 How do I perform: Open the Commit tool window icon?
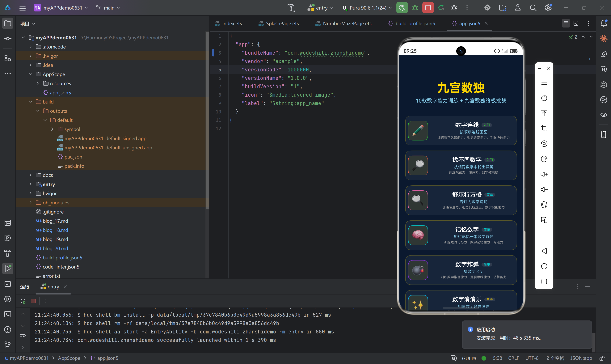point(8,39)
